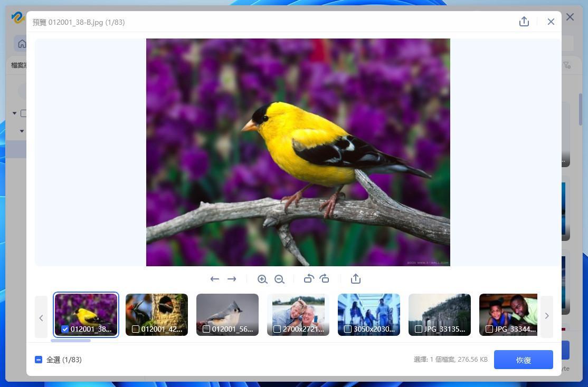Collapse the top tree arrow in sidebar
This screenshot has height=387, width=588.
pyautogui.click(x=14, y=113)
